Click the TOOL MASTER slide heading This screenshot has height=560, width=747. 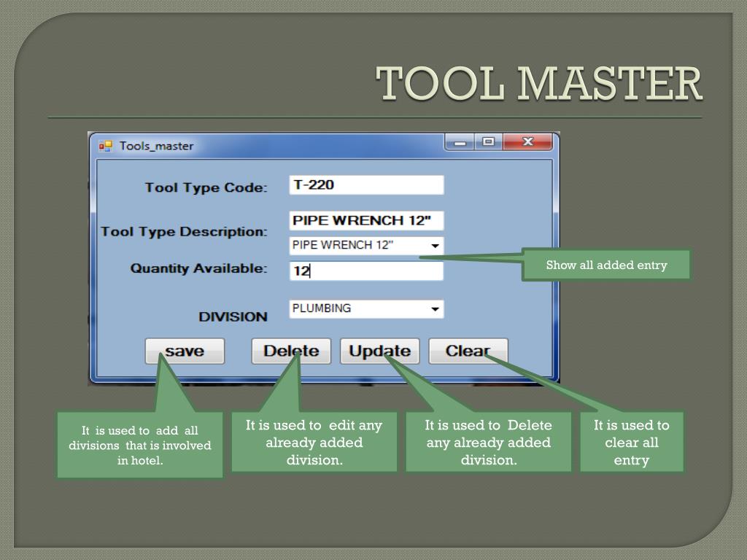(539, 84)
